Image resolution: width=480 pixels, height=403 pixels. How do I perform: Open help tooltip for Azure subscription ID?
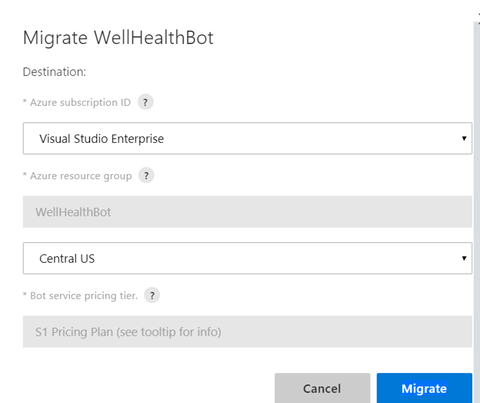tap(145, 102)
